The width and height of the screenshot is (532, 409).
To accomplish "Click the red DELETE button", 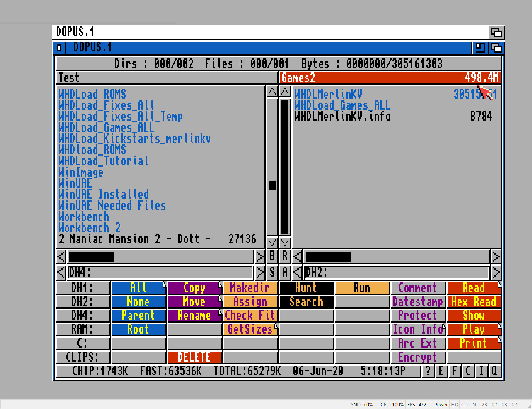I will coord(195,357).
